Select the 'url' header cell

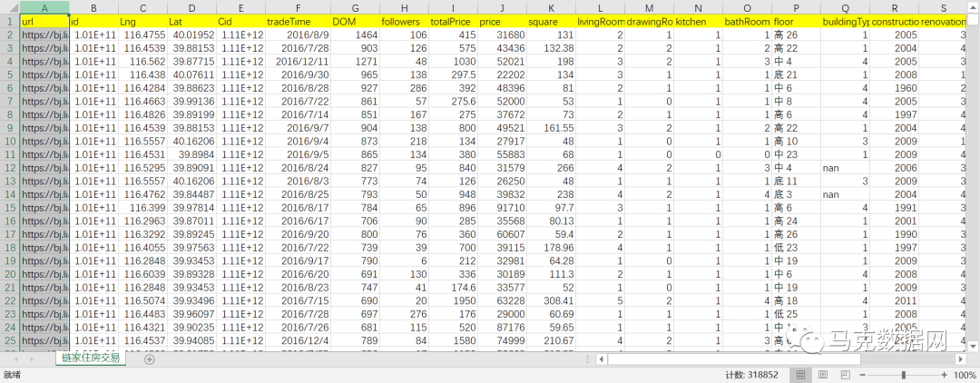[44, 22]
